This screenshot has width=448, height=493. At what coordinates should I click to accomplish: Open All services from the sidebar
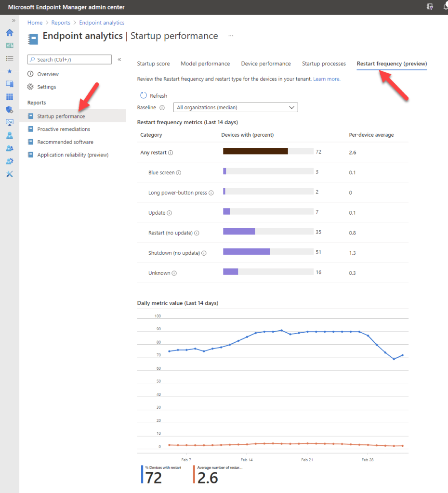10,58
